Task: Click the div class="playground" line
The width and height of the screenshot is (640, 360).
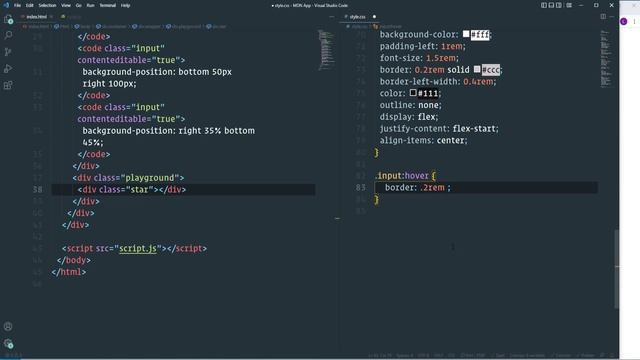Action: pyautogui.click(x=128, y=178)
